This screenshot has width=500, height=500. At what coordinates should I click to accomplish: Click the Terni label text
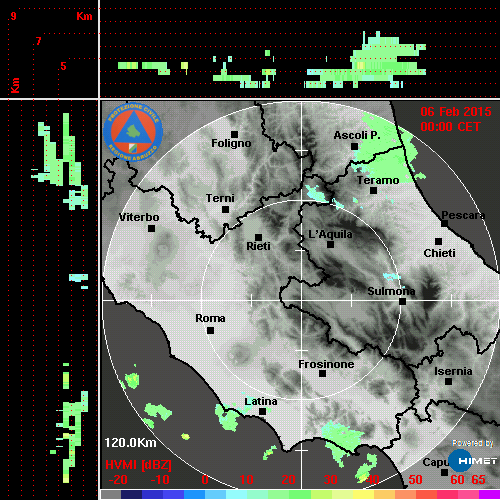220,198
